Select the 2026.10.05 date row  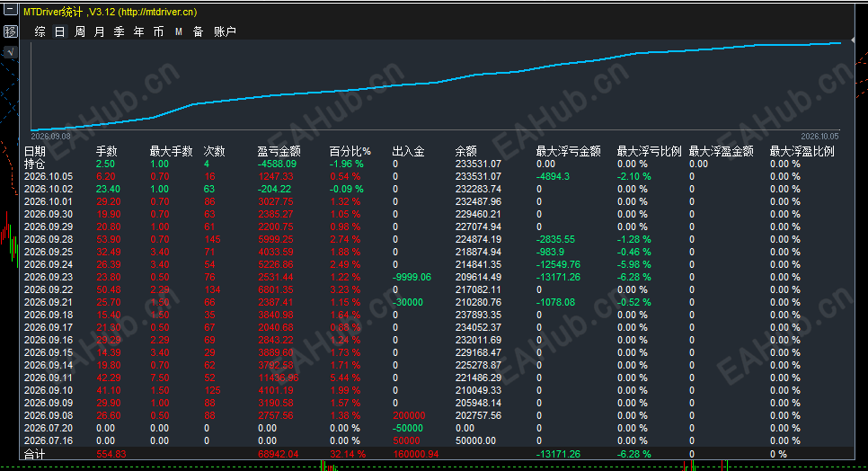coord(49,176)
